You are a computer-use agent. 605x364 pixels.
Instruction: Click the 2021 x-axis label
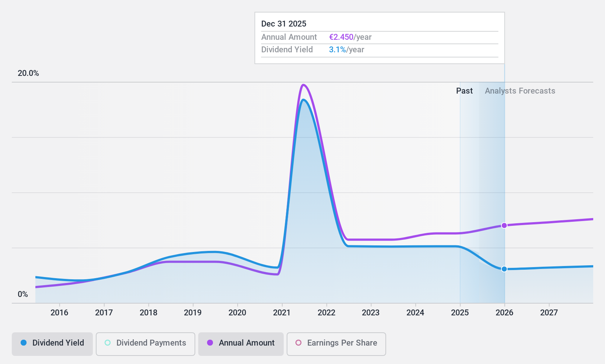(x=282, y=313)
